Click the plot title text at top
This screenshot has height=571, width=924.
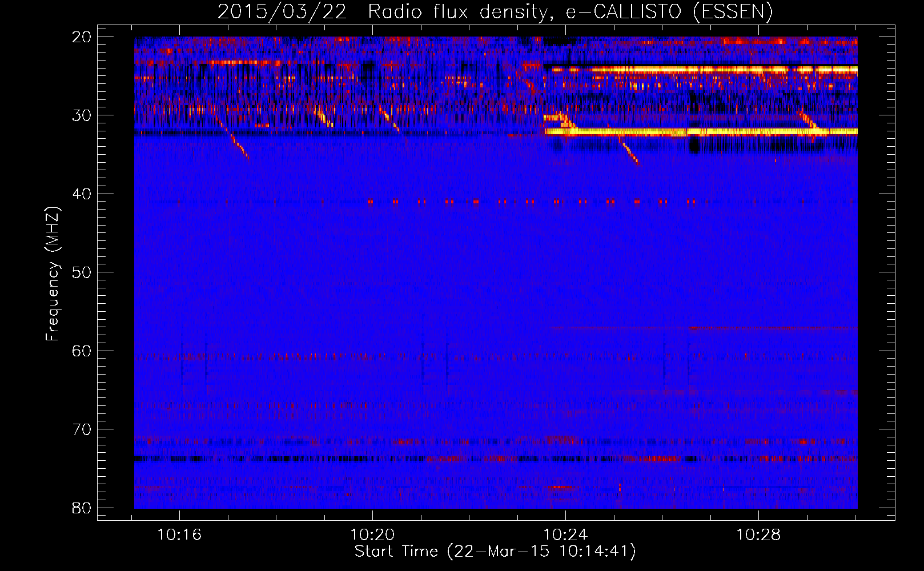tap(495, 12)
